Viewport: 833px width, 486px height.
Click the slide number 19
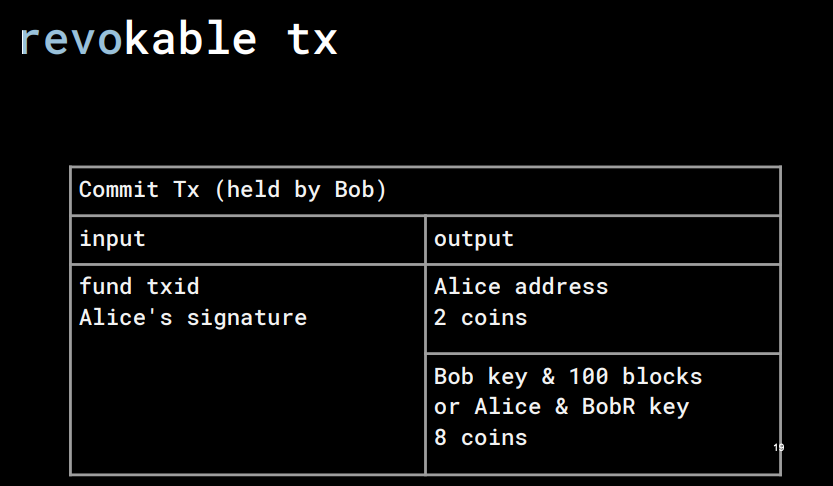point(778,447)
